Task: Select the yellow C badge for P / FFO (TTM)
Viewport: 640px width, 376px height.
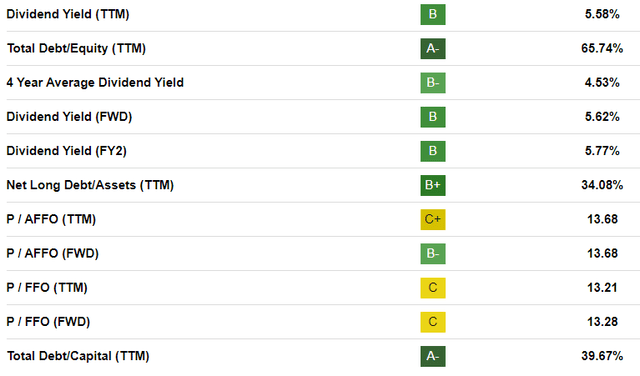Action: point(433,288)
